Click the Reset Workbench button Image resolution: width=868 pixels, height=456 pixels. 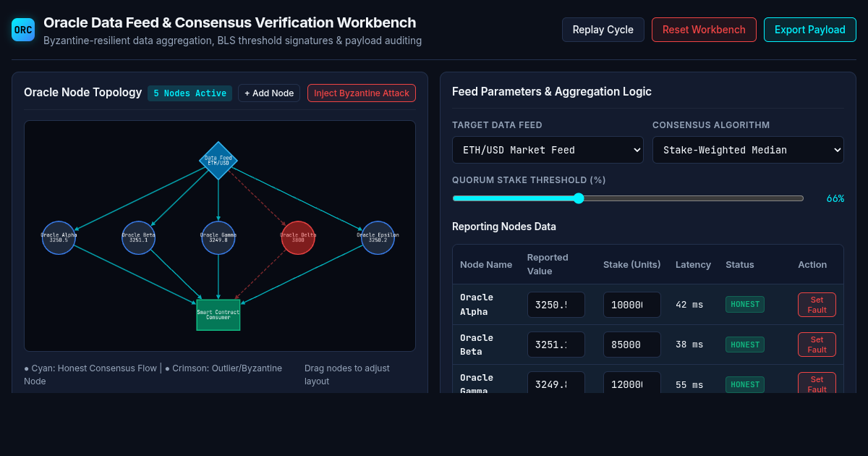pyautogui.click(x=704, y=30)
